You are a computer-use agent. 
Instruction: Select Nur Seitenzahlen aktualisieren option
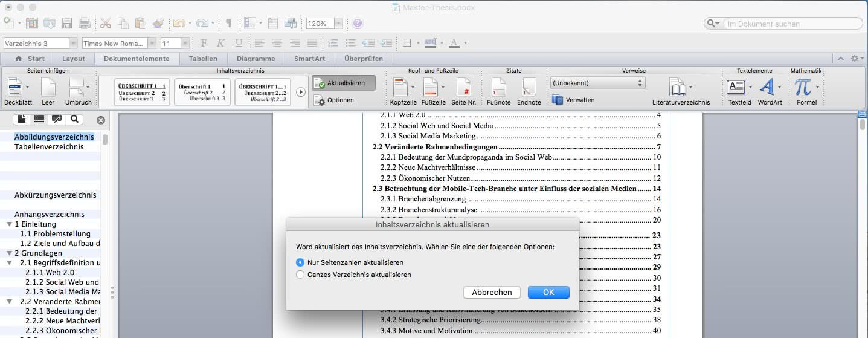[300, 262]
